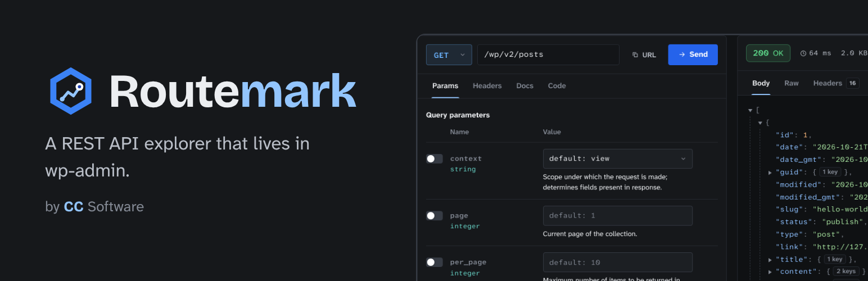Viewport: 868px width, 281px height.
Task: Open the context 'default: view' dropdown
Action: pyautogui.click(x=617, y=158)
